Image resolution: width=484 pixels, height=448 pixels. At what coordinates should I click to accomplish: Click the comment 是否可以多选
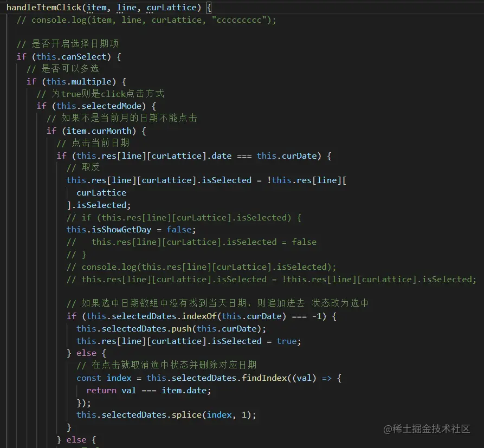coord(63,68)
